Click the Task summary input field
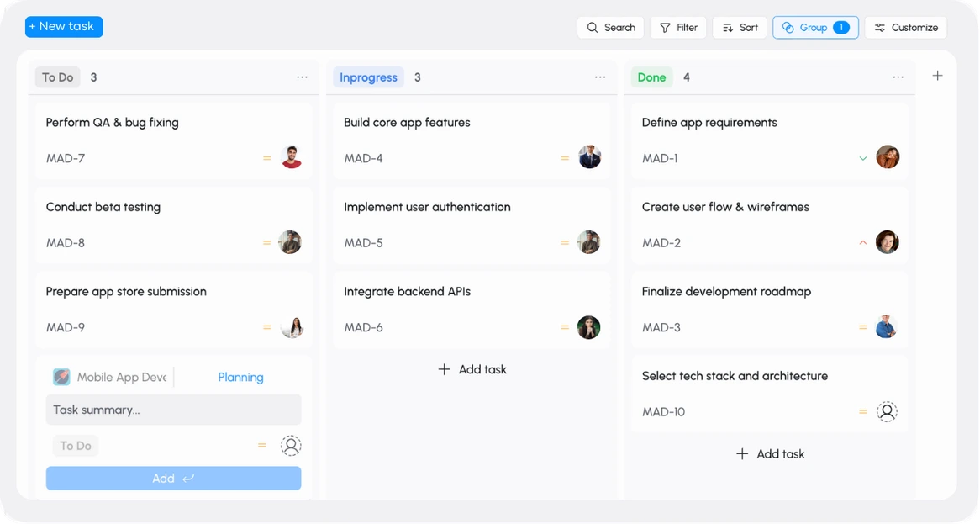Screen dimensions: 980x524 173,410
